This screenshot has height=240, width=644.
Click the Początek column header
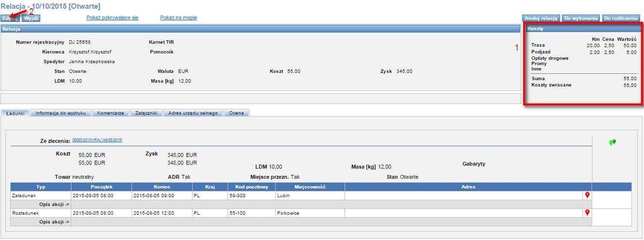(x=101, y=186)
